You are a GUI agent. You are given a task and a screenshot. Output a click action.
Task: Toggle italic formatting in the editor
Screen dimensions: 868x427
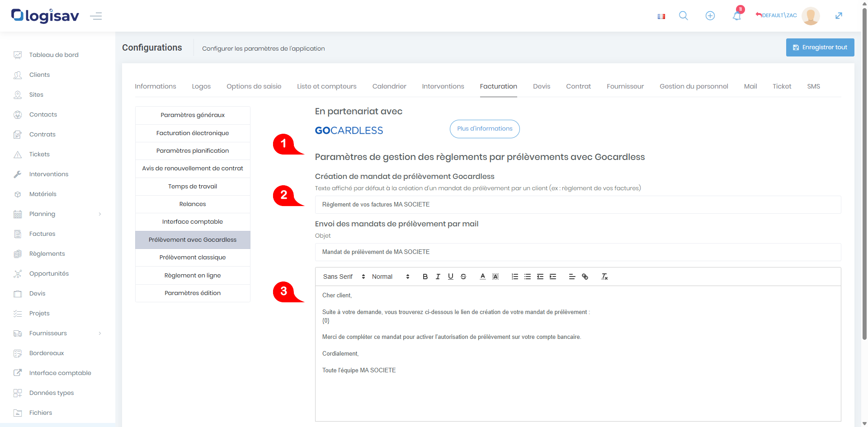pos(438,277)
